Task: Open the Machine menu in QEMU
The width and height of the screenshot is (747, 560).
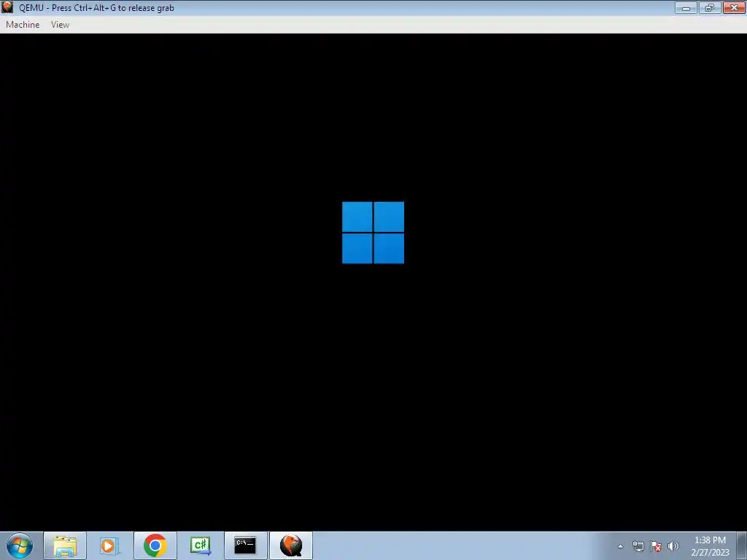Action: point(23,25)
